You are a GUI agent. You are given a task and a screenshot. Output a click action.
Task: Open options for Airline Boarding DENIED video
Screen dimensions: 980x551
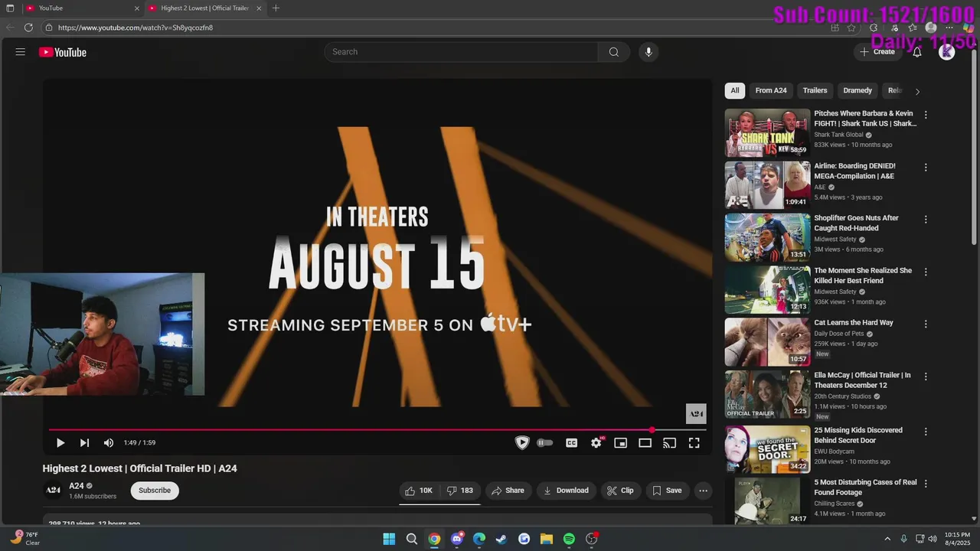click(x=926, y=167)
